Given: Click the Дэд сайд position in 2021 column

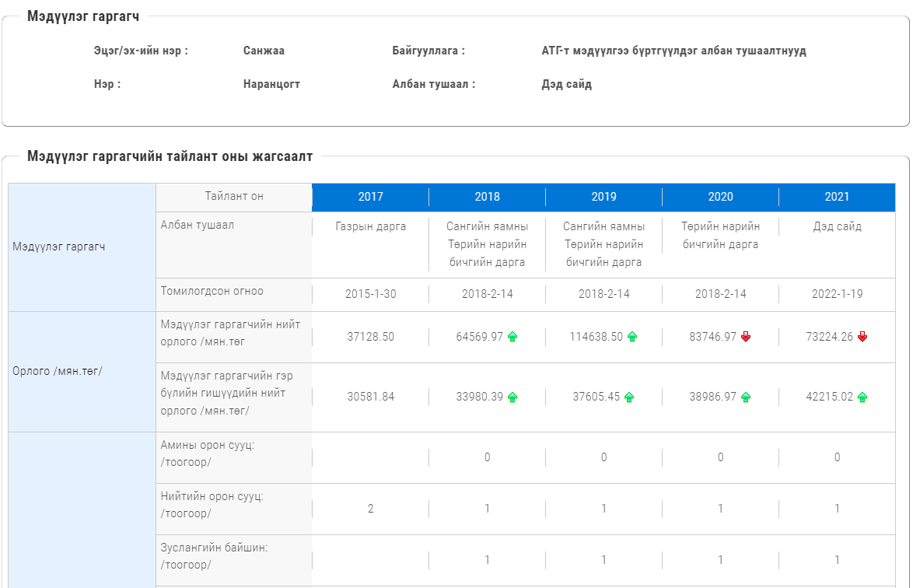Looking at the screenshot, I should pyautogui.click(x=837, y=226).
